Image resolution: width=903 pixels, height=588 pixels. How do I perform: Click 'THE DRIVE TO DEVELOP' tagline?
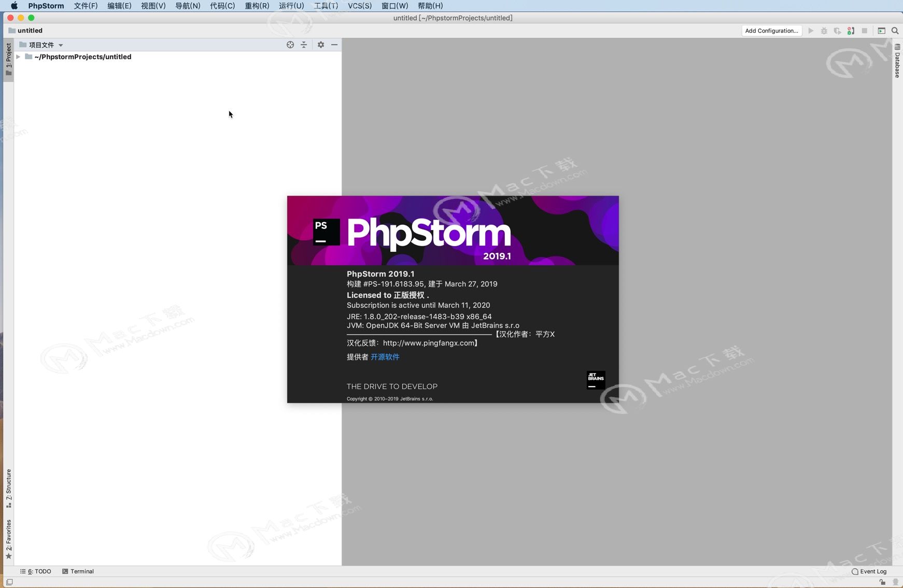[392, 386]
